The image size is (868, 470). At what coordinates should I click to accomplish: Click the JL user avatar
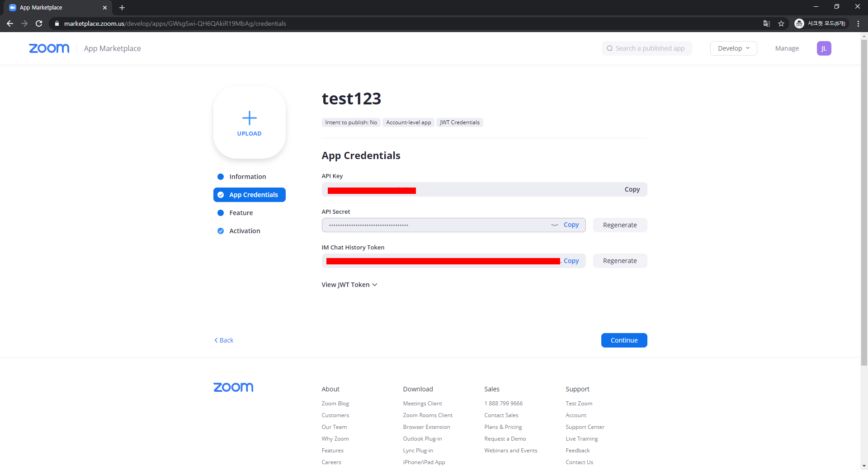click(x=824, y=48)
